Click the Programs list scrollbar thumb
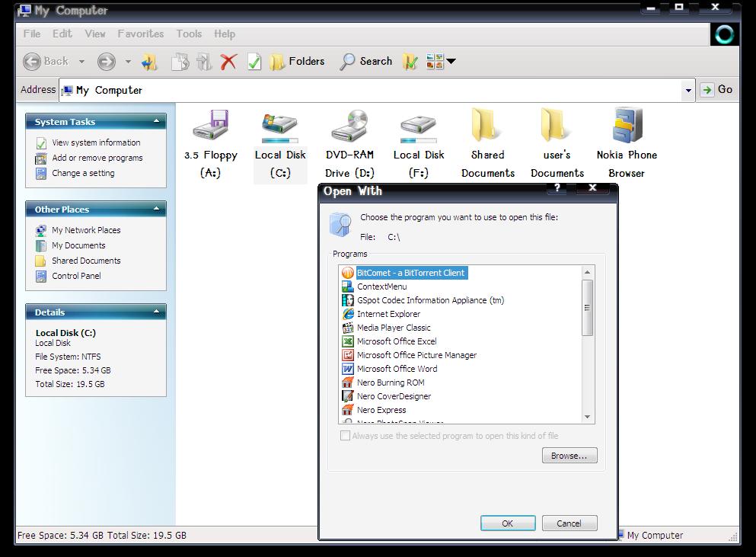 point(587,308)
